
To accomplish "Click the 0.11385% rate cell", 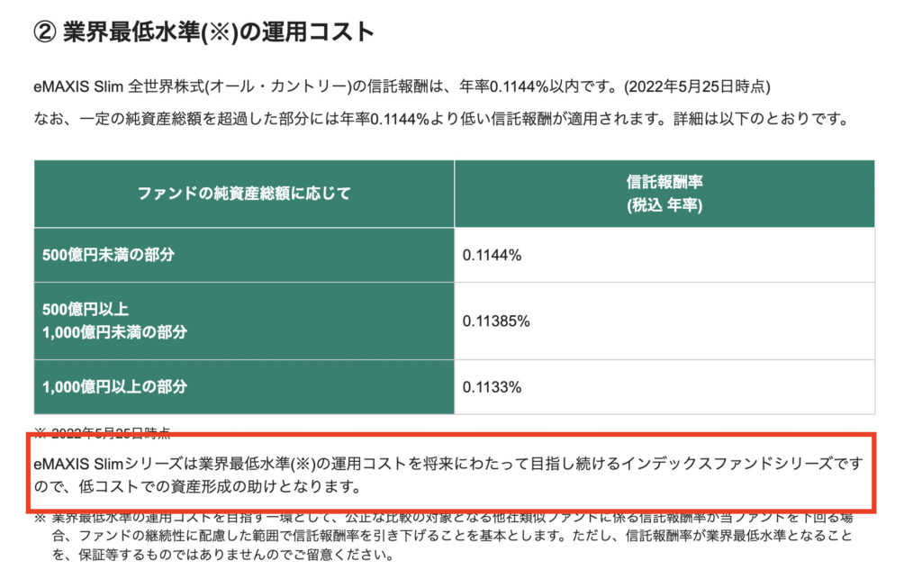I will [664, 321].
